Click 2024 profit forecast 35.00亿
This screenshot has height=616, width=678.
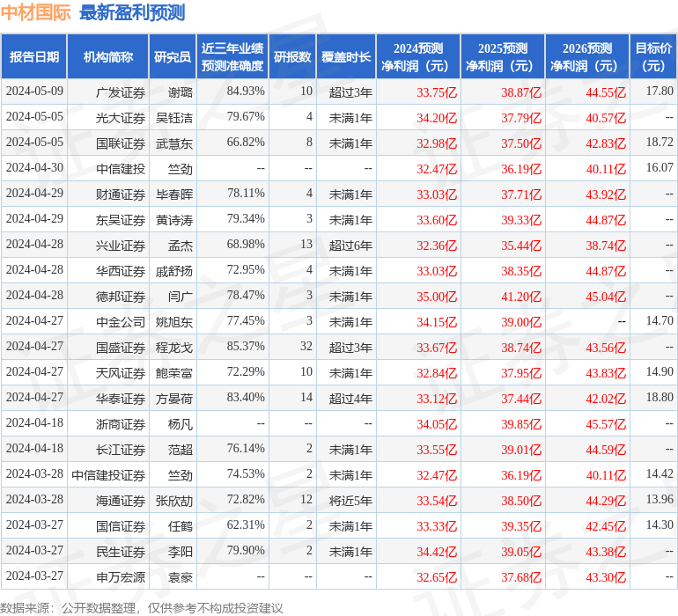(x=437, y=296)
